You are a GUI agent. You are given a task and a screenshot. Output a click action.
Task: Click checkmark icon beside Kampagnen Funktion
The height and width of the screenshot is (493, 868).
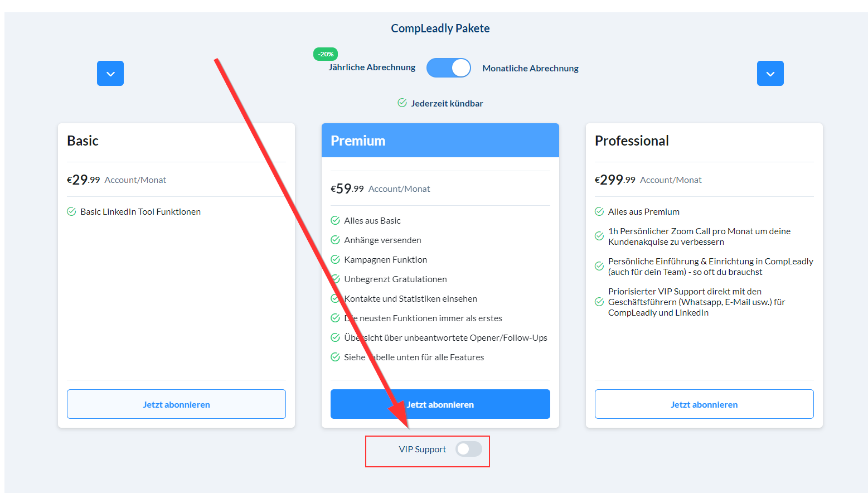click(335, 259)
